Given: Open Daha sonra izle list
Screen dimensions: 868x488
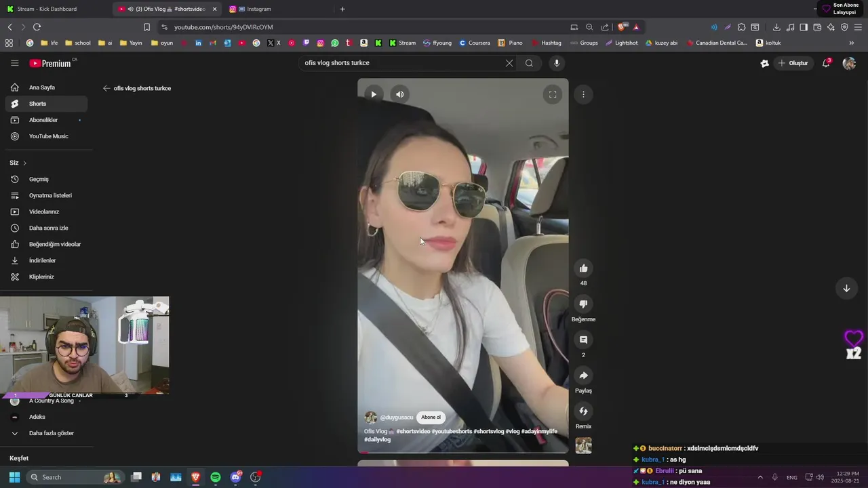Looking at the screenshot, I should [46, 228].
